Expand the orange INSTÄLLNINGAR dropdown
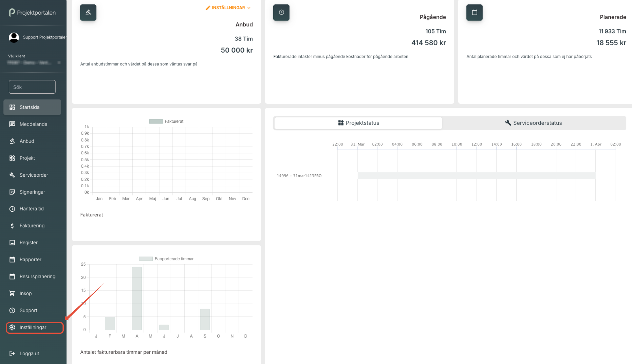The height and width of the screenshot is (364, 632). point(228,8)
